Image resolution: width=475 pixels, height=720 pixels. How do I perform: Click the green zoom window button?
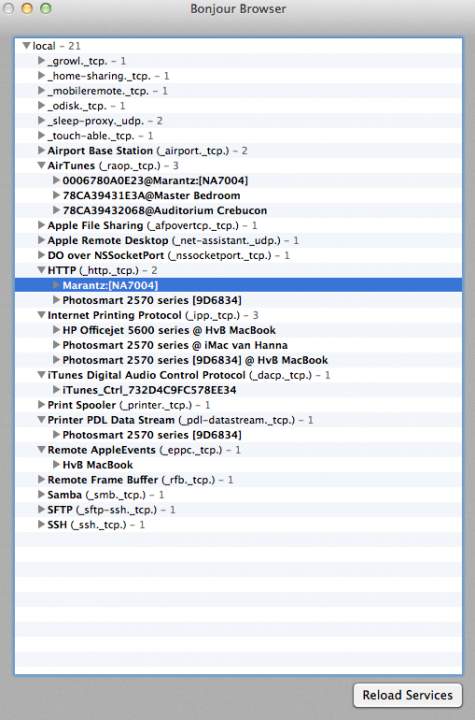click(46, 8)
